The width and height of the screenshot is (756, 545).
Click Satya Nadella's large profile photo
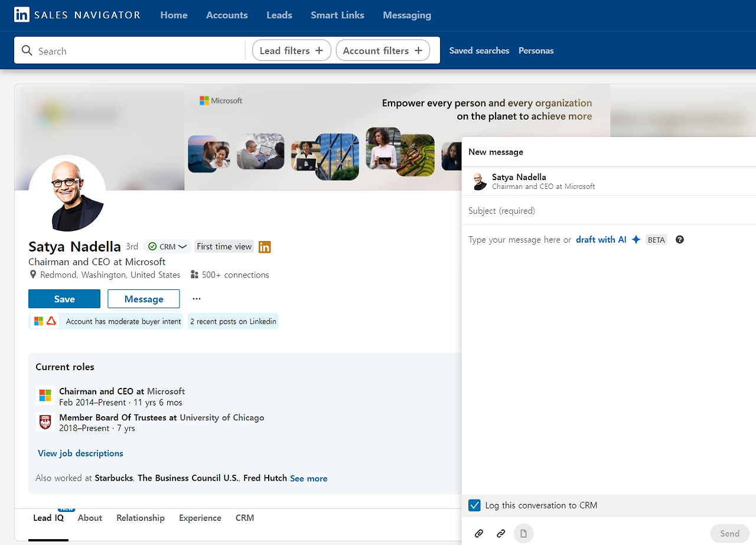[67, 193]
